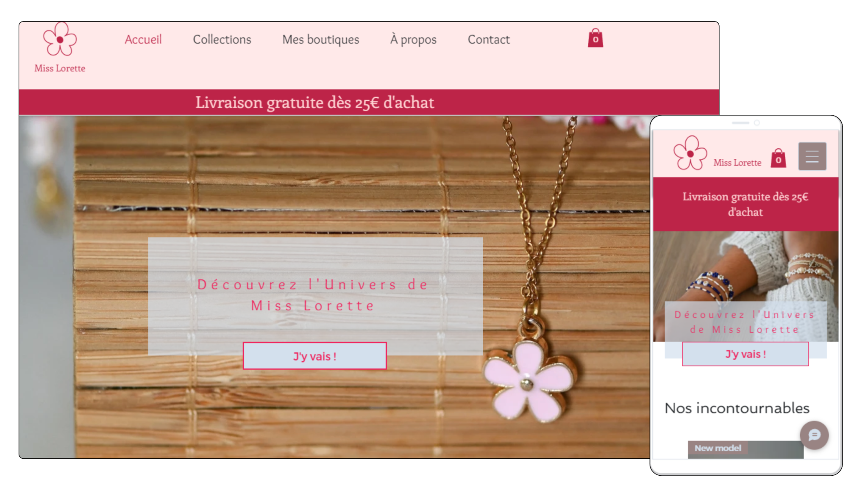Click the Miss Lorette wordmark under the logo
868x488 pixels.
pos(59,68)
